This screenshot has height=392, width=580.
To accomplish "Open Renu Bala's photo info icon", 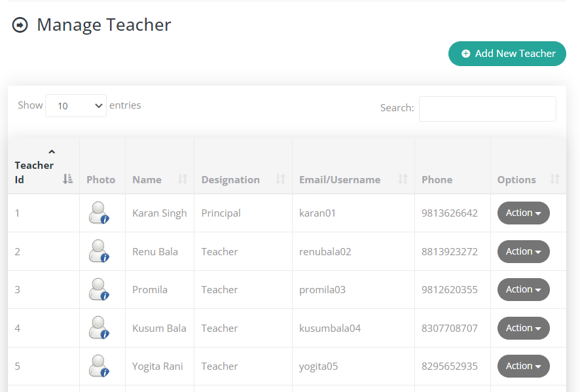I will [x=106, y=257].
